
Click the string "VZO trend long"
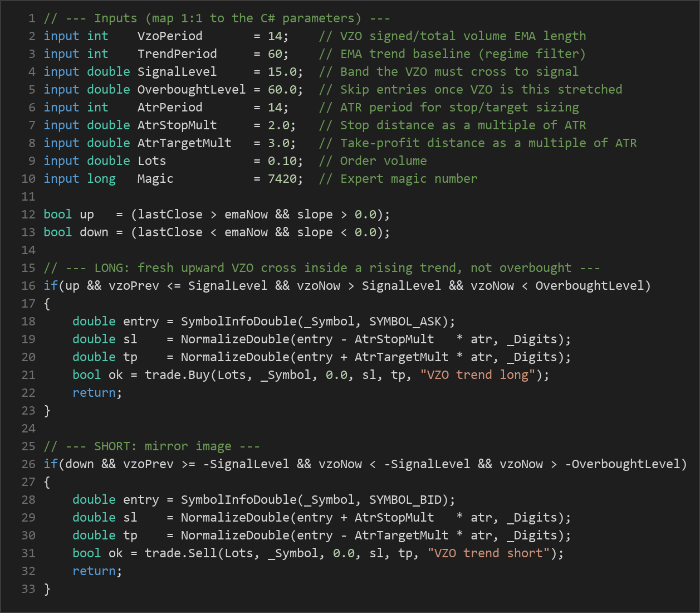(x=478, y=375)
